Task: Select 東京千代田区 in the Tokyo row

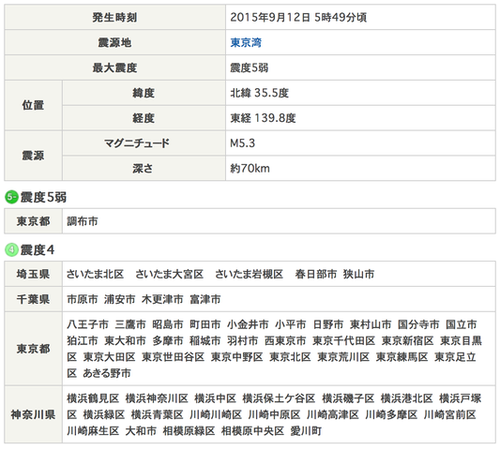Action: (x=344, y=340)
